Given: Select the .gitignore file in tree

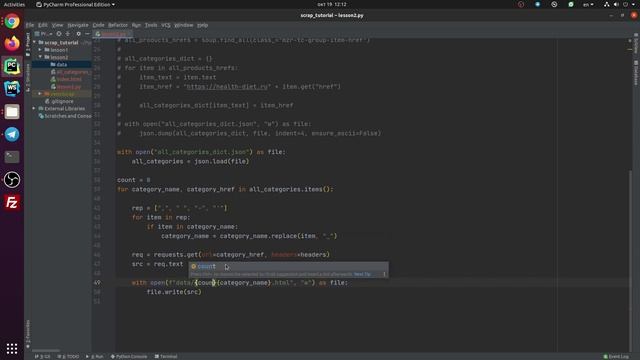Looking at the screenshot, I should (x=59, y=101).
